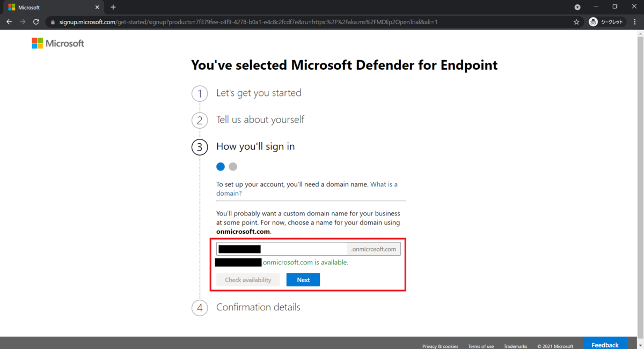Click "How you'll sign in" heading
The image size is (644, 349).
[255, 146]
